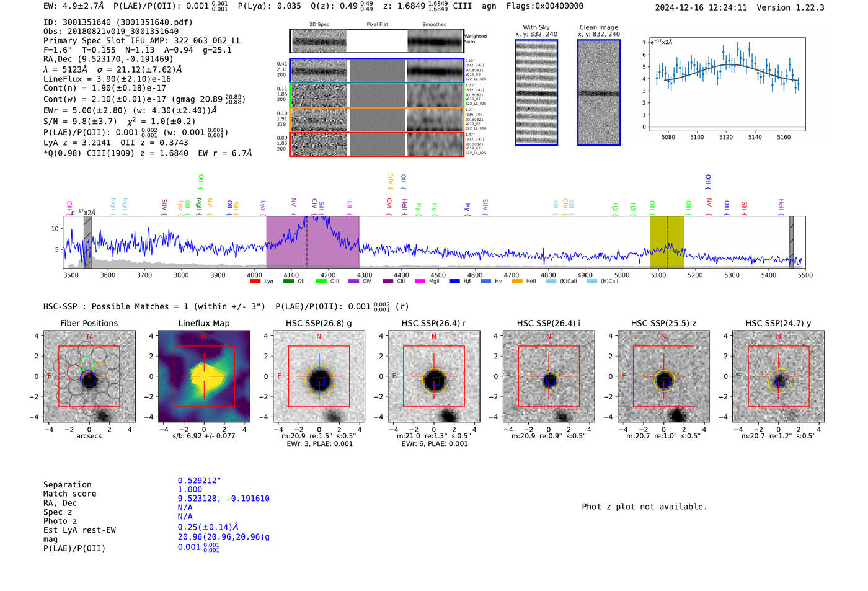Click the yellow shaded region near 5100
Screen dimensions: 868x591
pos(666,242)
